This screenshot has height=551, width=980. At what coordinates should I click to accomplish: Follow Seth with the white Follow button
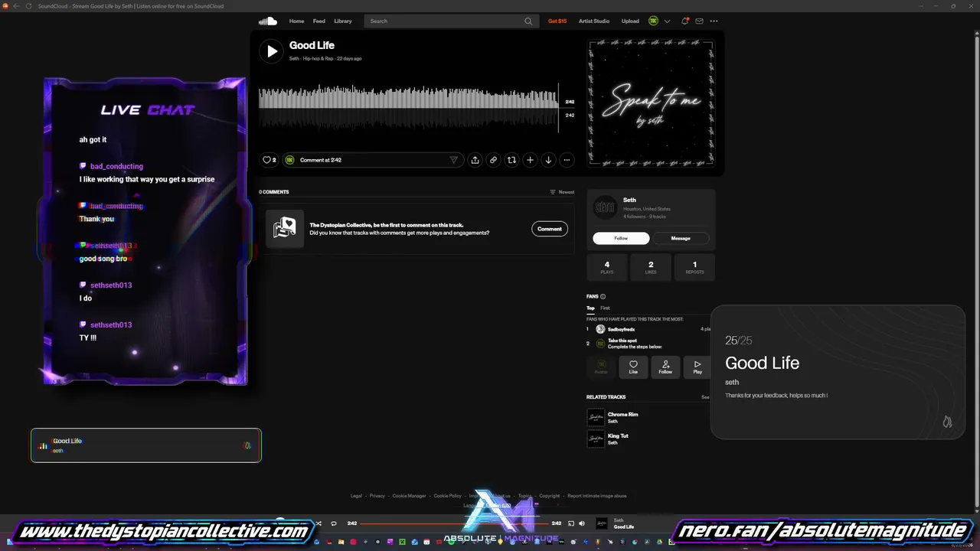click(621, 238)
